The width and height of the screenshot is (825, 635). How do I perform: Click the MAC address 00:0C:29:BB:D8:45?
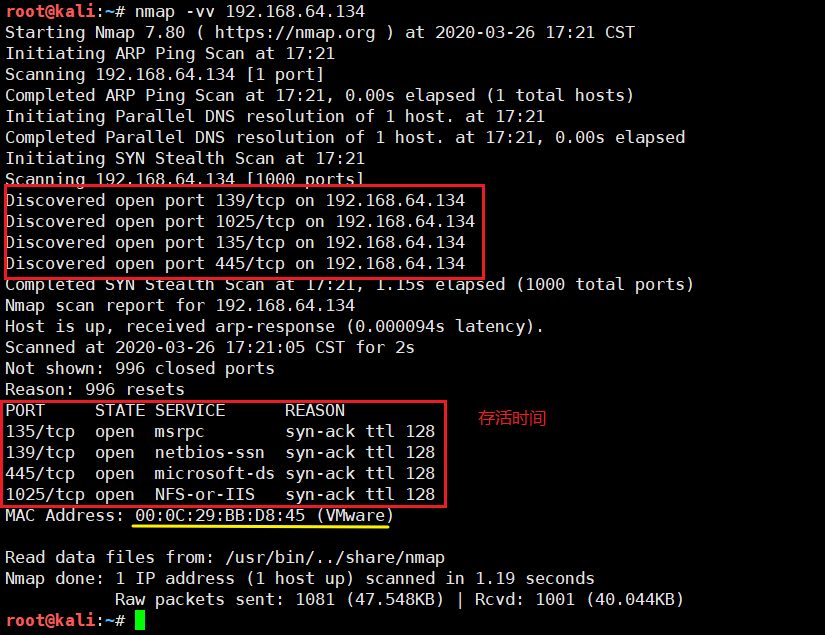[x=220, y=516]
